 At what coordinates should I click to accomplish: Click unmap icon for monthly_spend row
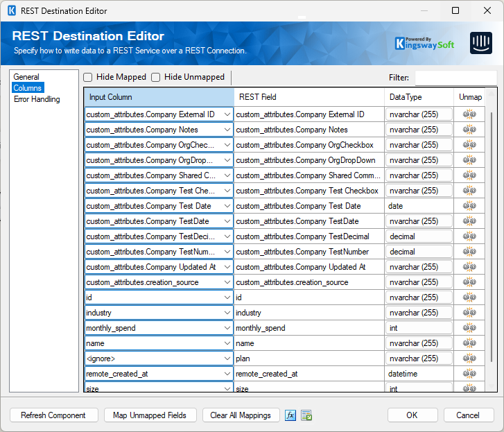coord(469,328)
